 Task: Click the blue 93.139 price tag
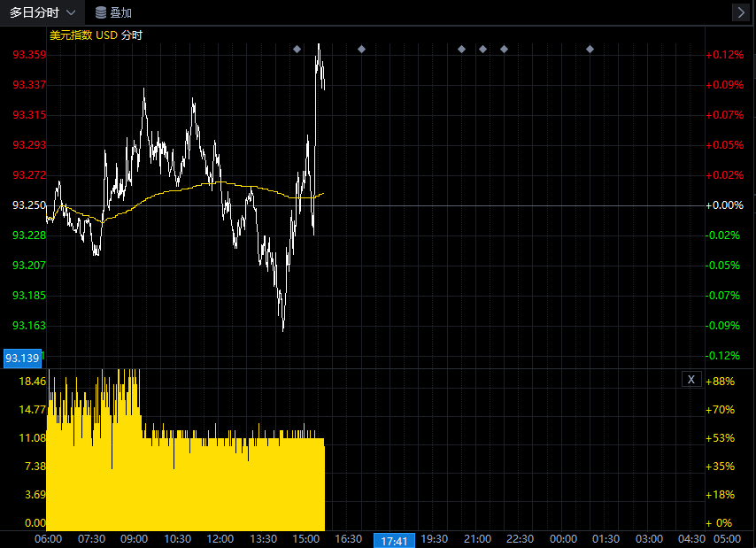pos(21,359)
